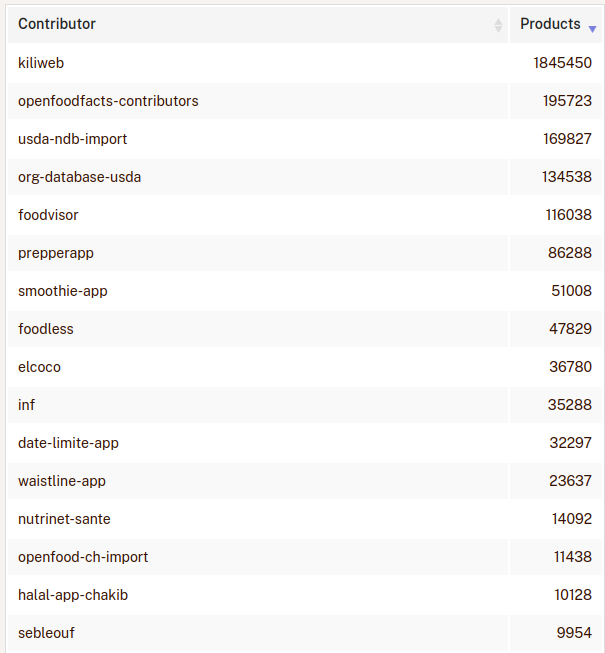The width and height of the screenshot is (605, 653).
Task: Click the 1845450 product count cell
Action: (562, 63)
